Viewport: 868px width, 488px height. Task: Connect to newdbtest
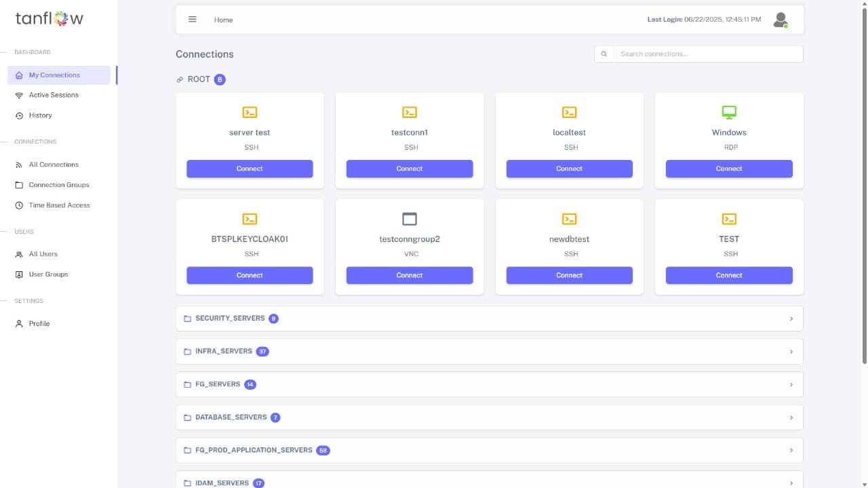pos(570,275)
